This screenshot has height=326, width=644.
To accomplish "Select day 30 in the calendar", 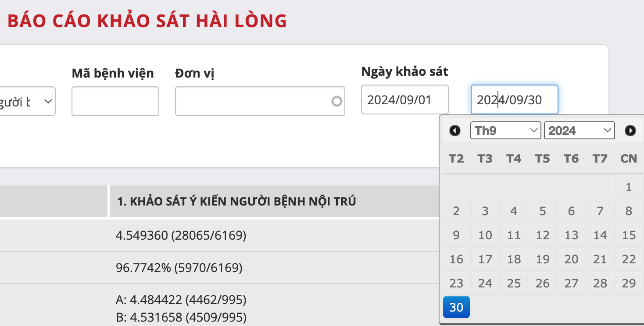I will coord(456,307).
